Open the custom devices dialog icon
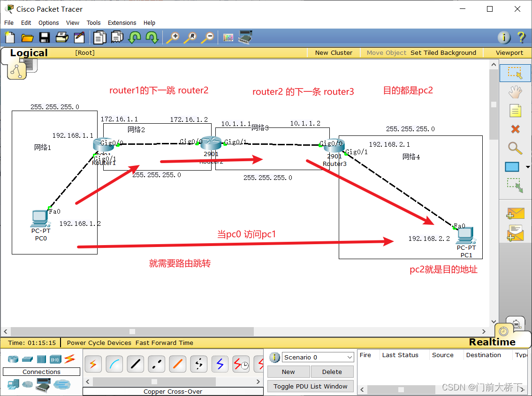Screen dimensions: 532x396 [245, 37]
